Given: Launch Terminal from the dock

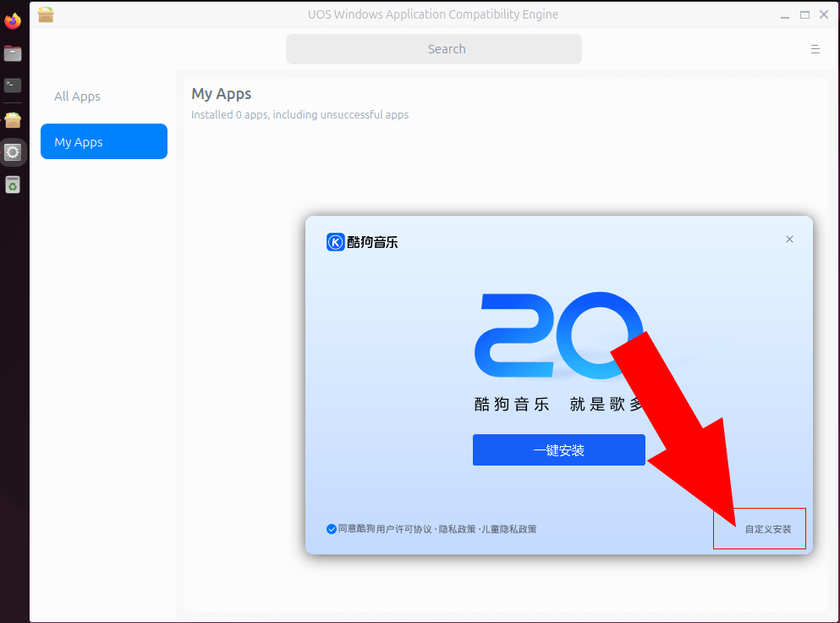Looking at the screenshot, I should 13,85.
